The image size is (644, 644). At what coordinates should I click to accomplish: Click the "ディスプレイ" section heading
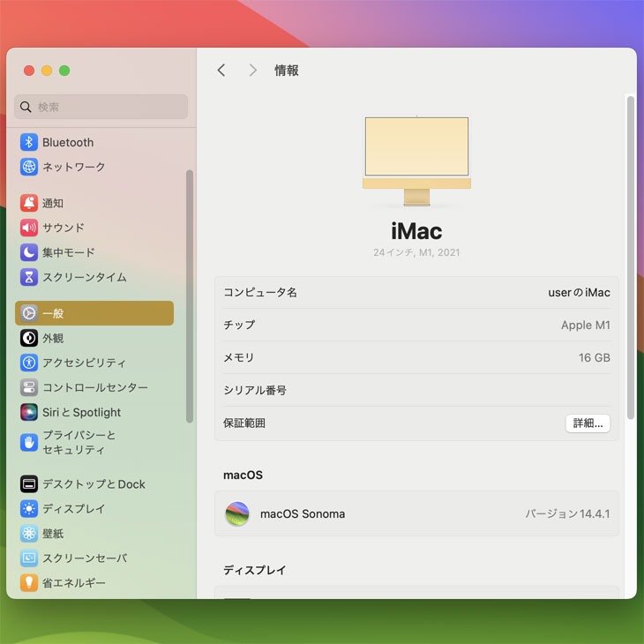[x=255, y=570]
